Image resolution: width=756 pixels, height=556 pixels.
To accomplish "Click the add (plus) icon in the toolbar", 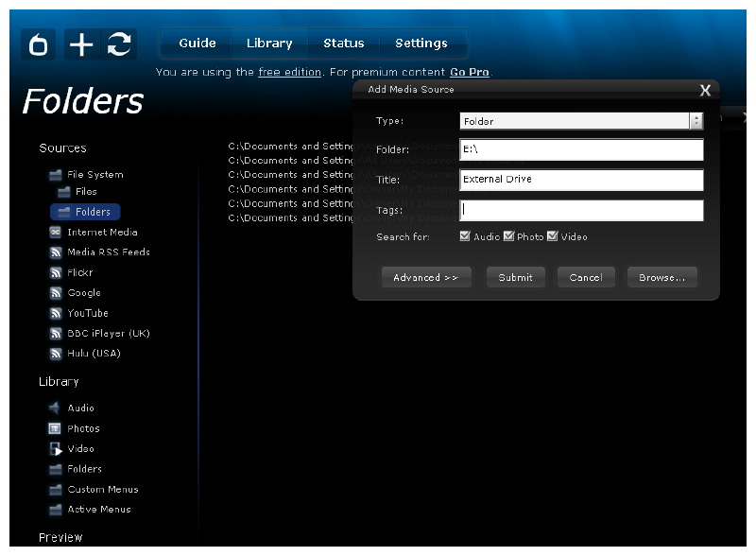I will click(x=81, y=44).
